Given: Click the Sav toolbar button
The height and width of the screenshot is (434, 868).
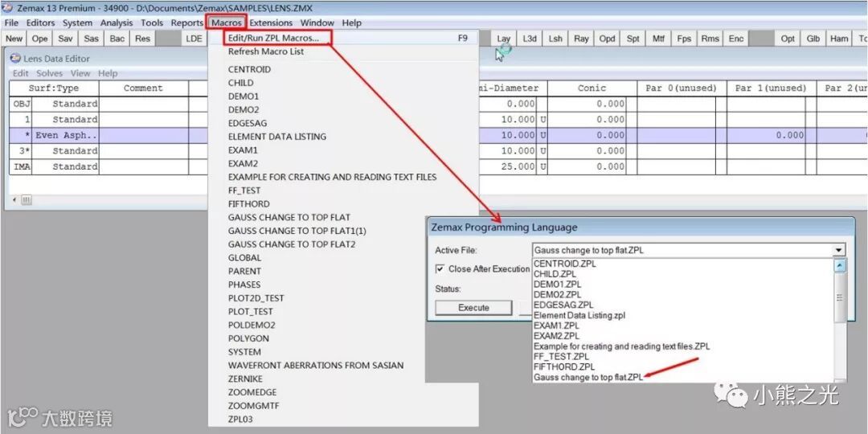Looking at the screenshot, I should (65, 39).
